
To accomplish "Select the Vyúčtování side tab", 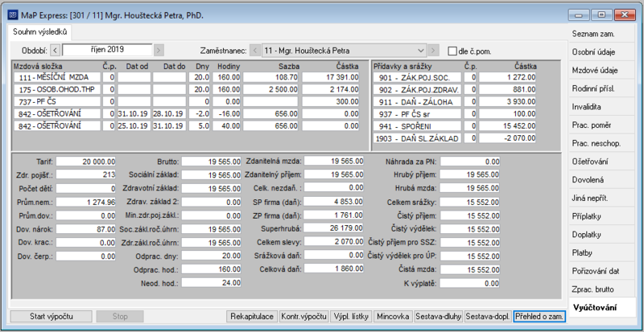I will click(602, 307).
